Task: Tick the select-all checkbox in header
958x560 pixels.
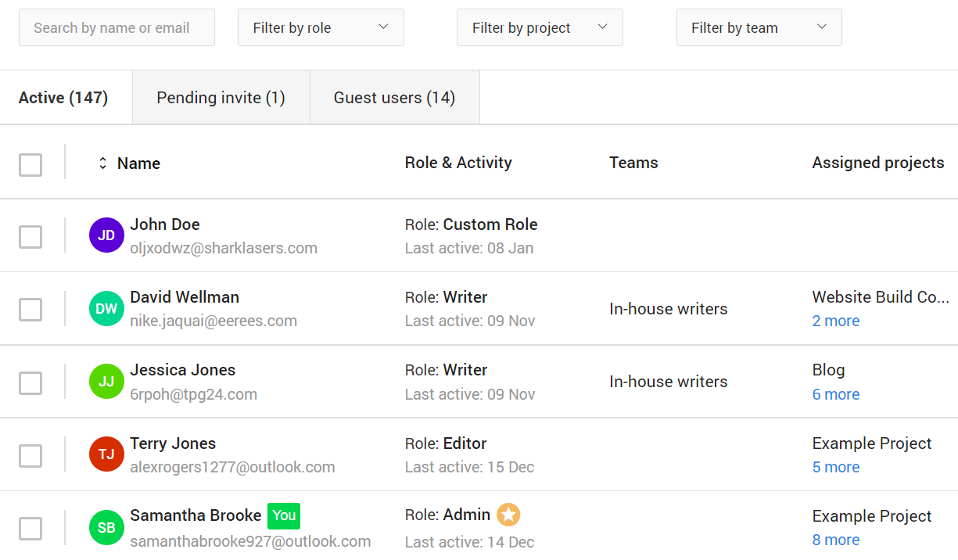Action: coord(30,165)
